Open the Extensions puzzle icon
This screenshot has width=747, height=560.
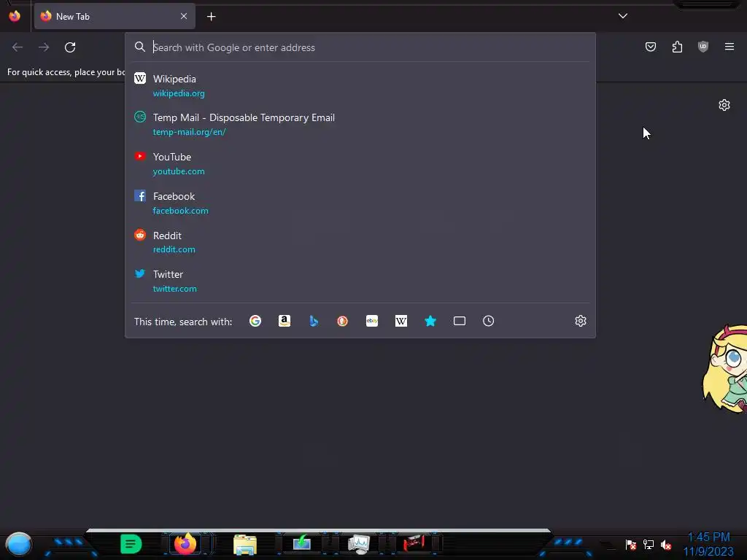point(677,47)
